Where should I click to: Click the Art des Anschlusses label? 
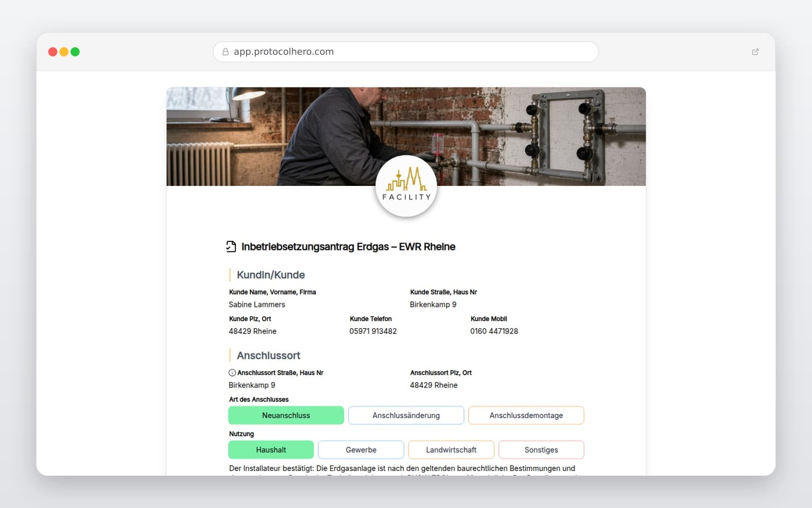click(x=259, y=400)
